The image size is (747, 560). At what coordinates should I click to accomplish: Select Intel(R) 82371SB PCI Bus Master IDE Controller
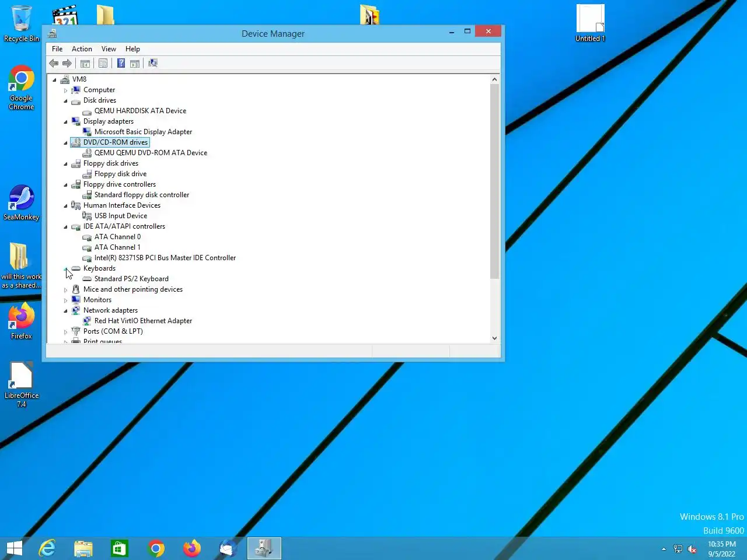[165, 258]
